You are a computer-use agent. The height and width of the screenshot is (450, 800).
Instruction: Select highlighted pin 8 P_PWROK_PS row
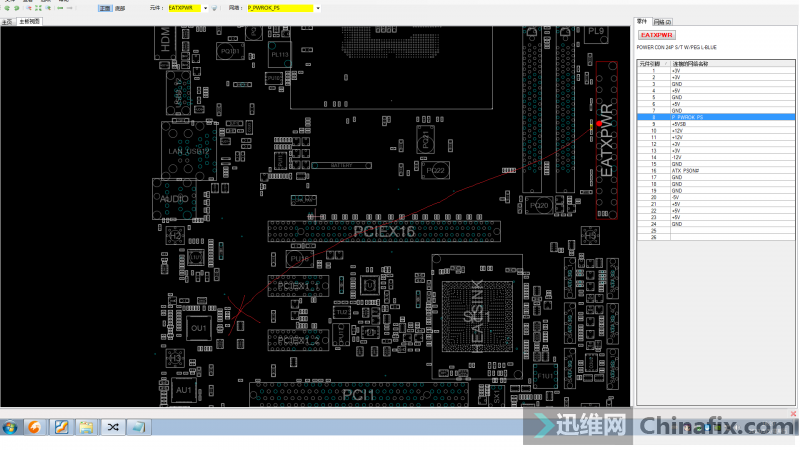pyautogui.click(x=716, y=117)
